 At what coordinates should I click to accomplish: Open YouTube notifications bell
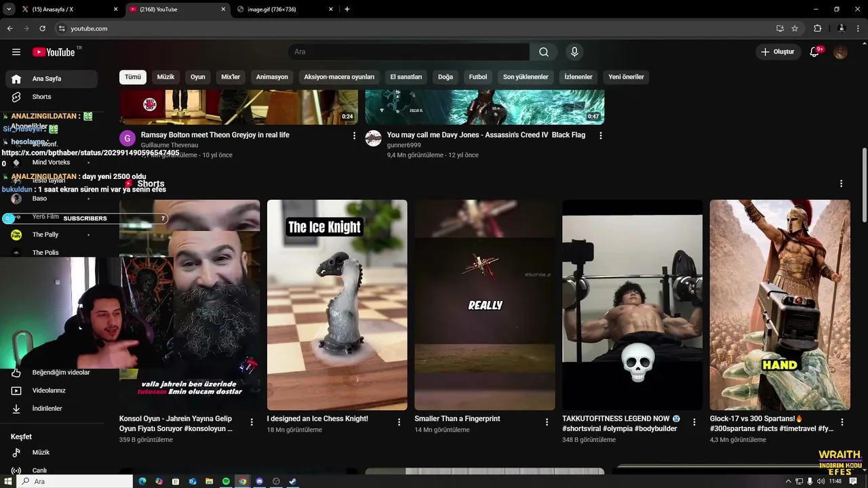tap(814, 52)
